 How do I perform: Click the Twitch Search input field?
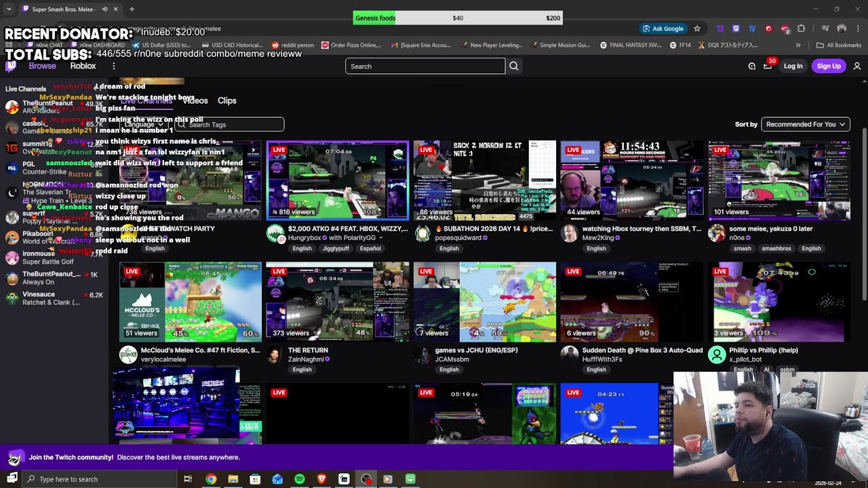click(x=425, y=66)
